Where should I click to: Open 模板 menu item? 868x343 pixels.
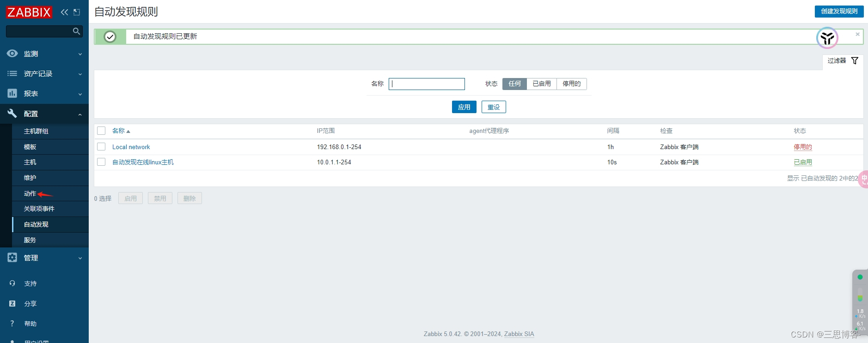(50, 147)
